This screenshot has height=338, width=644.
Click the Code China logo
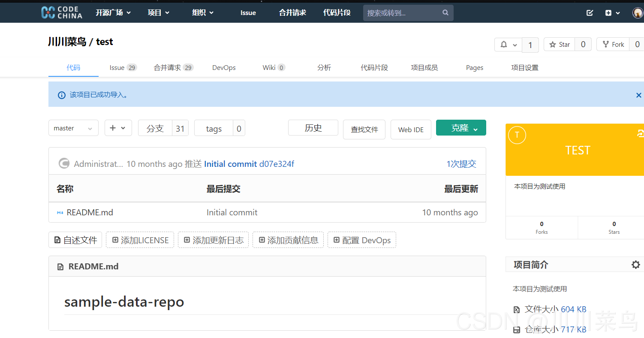[x=61, y=12]
